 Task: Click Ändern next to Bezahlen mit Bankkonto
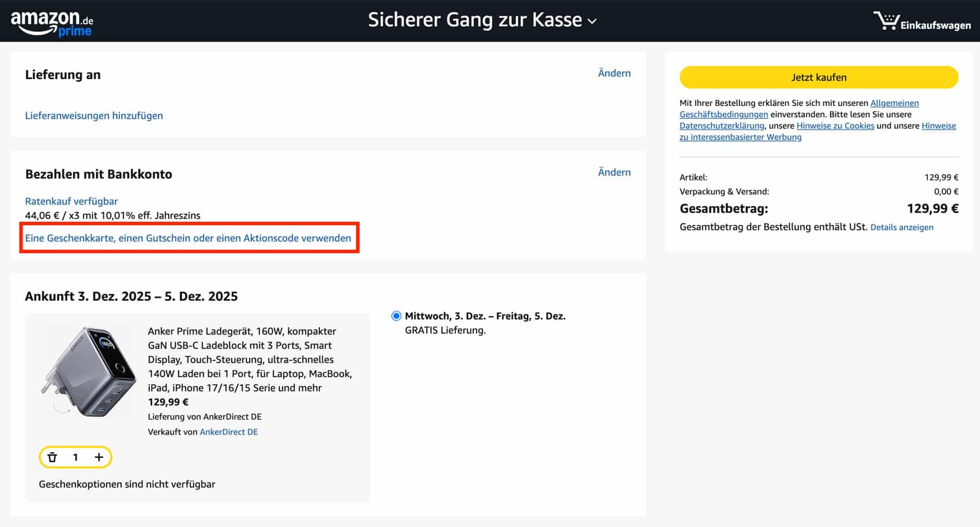pyautogui.click(x=614, y=172)
